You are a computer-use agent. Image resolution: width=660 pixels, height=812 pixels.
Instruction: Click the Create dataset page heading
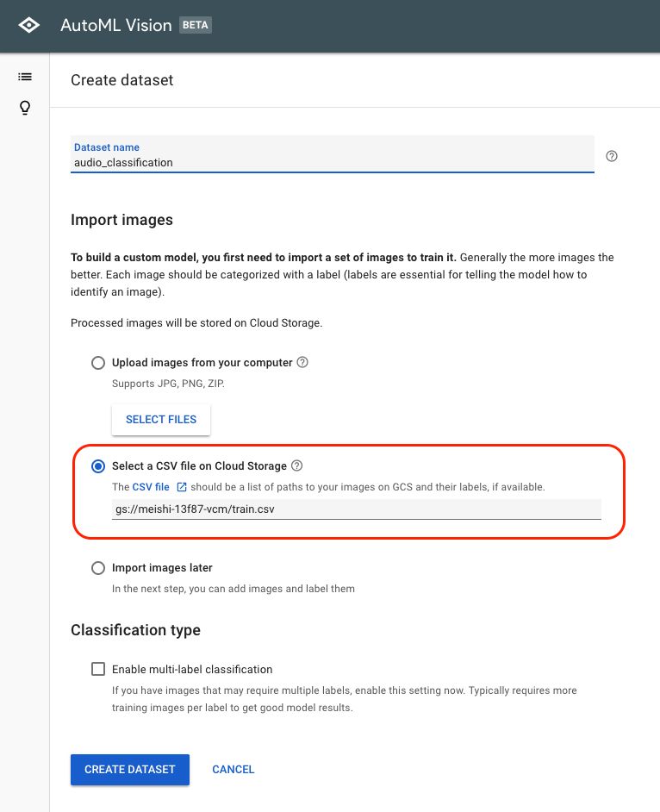point(122,80)
